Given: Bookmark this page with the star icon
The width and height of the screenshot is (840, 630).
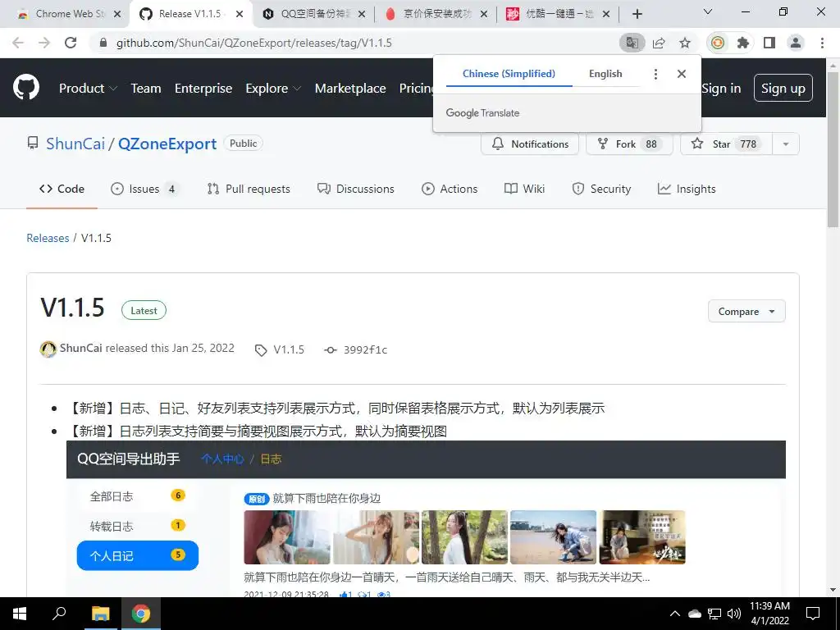Looking at the screenshot, I should click(685, 43).
